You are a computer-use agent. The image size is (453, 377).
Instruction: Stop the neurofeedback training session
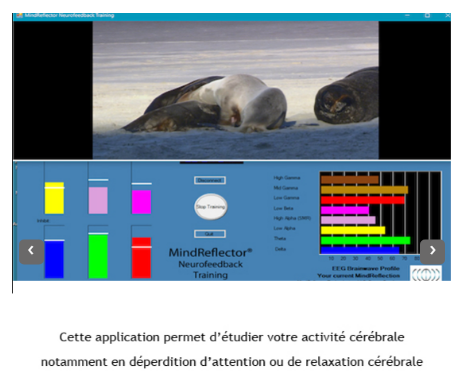(x=211, y=207)
